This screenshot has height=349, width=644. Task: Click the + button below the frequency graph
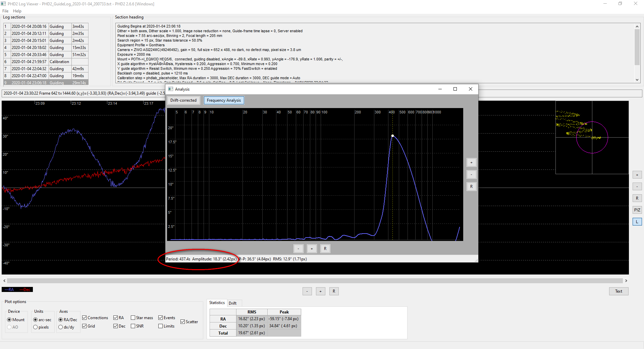(312, 249)
